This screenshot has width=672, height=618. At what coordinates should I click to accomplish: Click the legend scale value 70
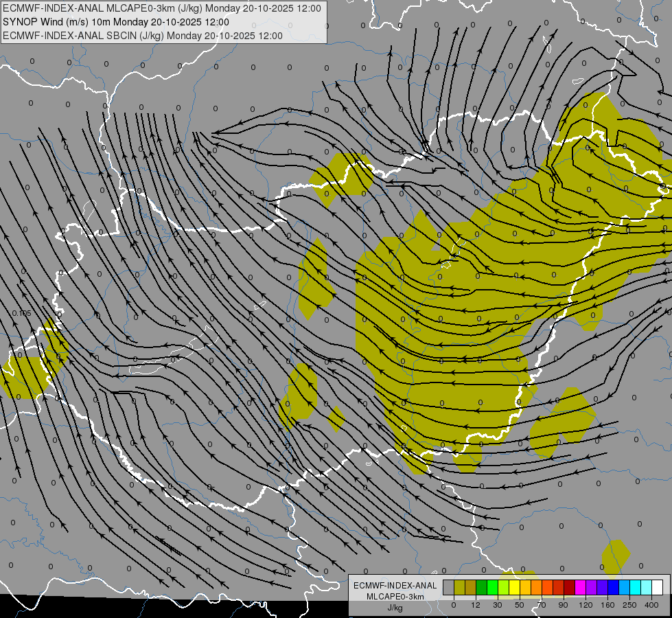click(x=542, y=605)
